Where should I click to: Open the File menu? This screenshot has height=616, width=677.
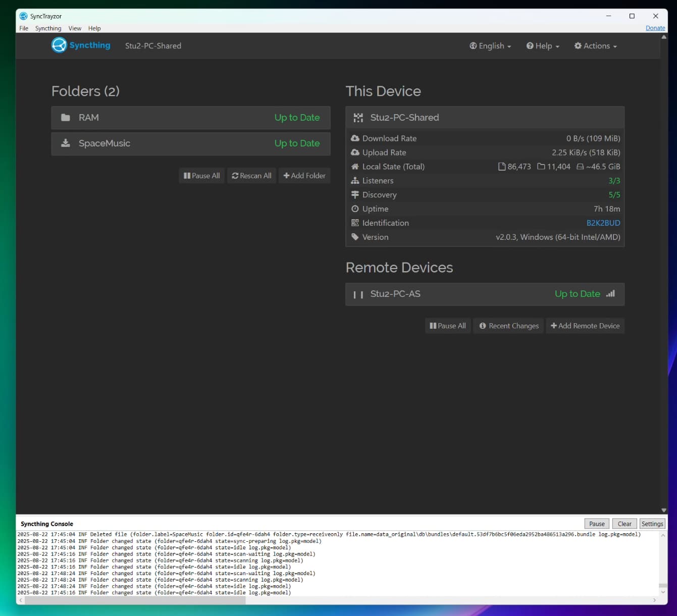tap(24, 28)
